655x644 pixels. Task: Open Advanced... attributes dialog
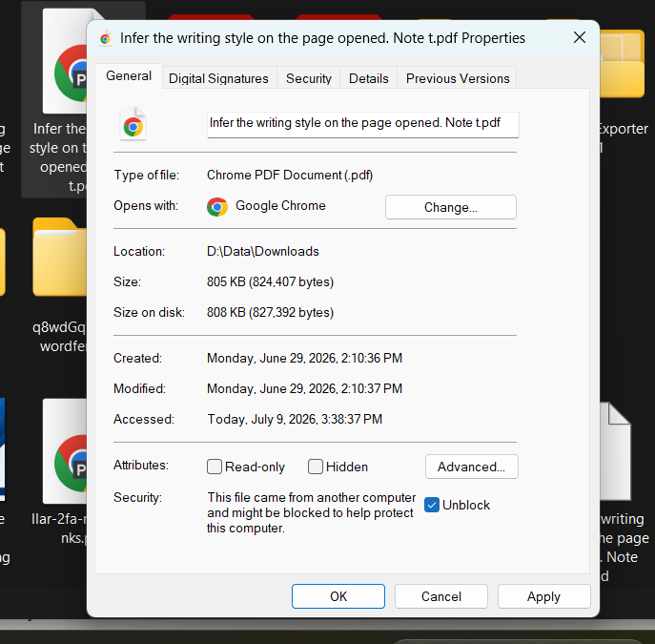(472, 467)
